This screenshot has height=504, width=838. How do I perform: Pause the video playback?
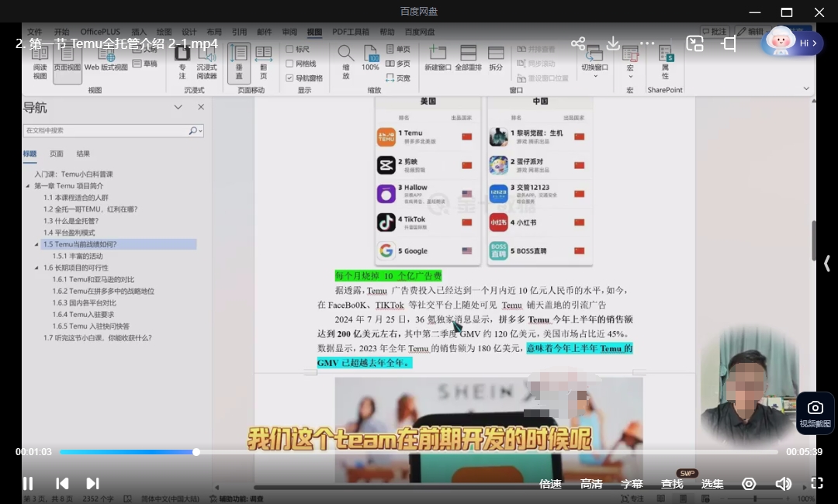pos(28,483)
